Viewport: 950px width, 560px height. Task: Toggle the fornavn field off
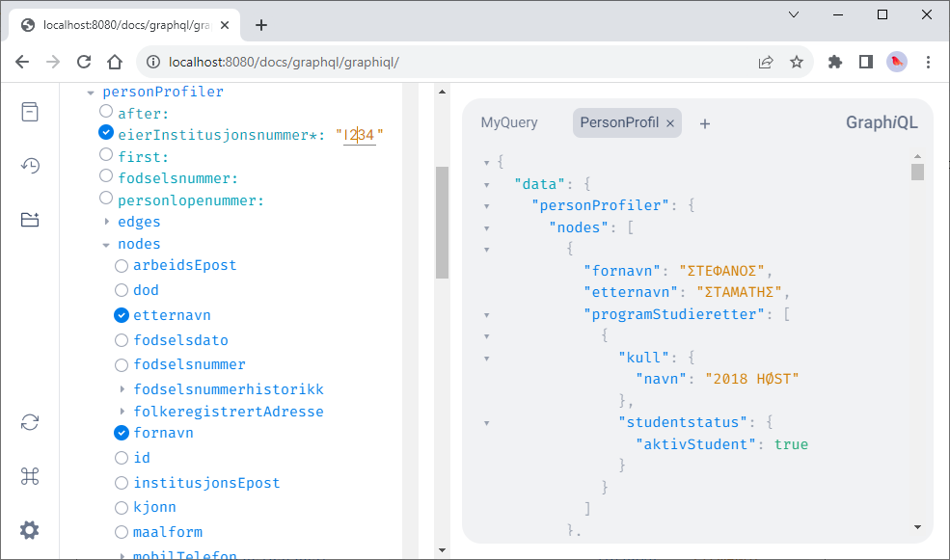pyautogui.click(x=122, y=434)
